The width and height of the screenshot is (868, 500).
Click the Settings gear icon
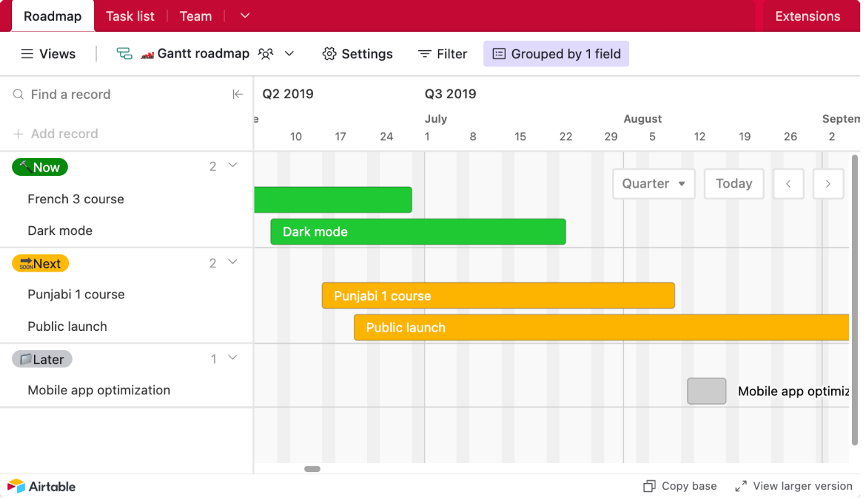tap(329, 54)
